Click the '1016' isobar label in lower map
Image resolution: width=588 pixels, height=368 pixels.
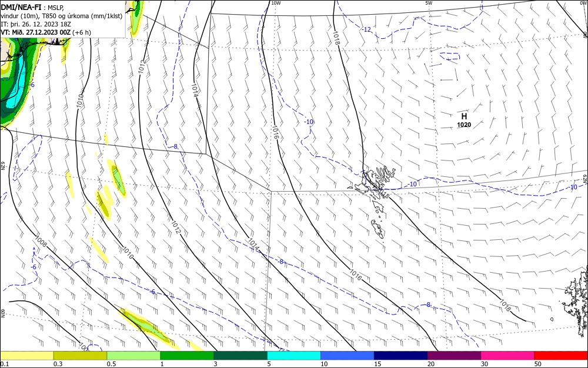pos(356,275)
